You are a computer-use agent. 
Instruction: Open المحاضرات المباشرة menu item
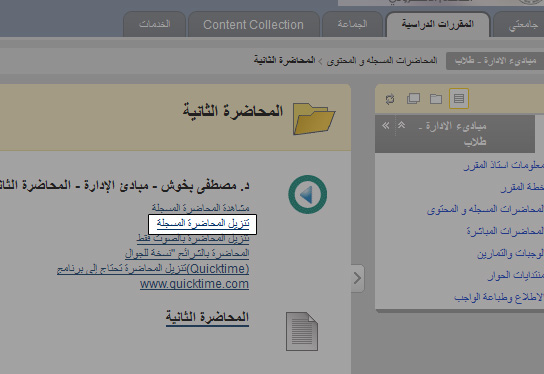505,231
